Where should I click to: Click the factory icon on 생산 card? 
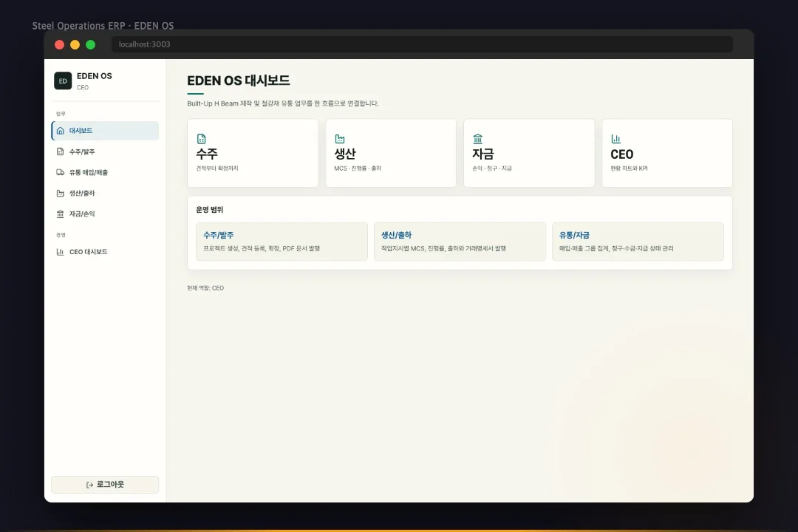tap(339, 139)
